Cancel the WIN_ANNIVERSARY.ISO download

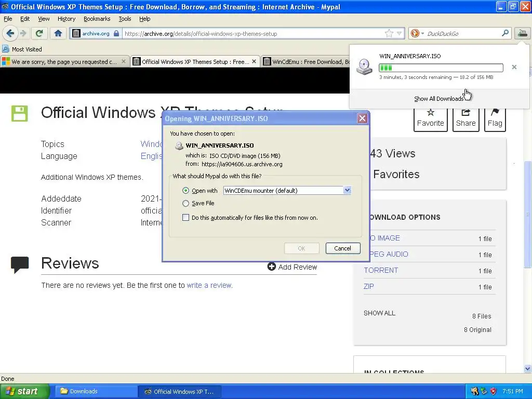pyautogui.click(x=514, y=67)
